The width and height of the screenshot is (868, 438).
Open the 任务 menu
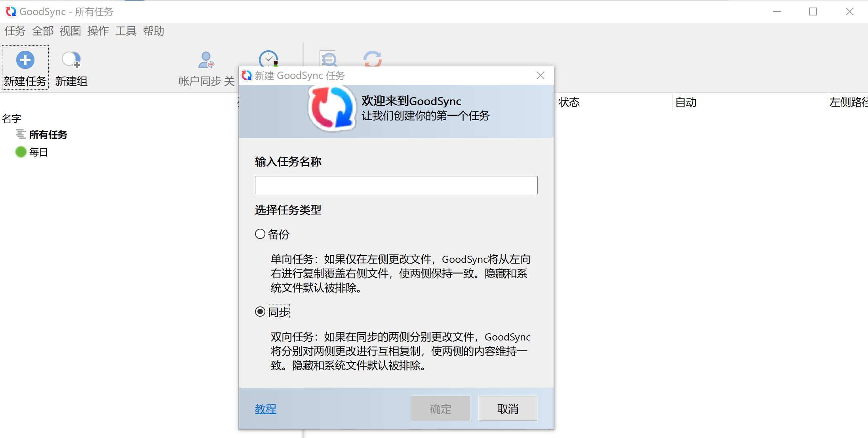(x=15, y=31)
